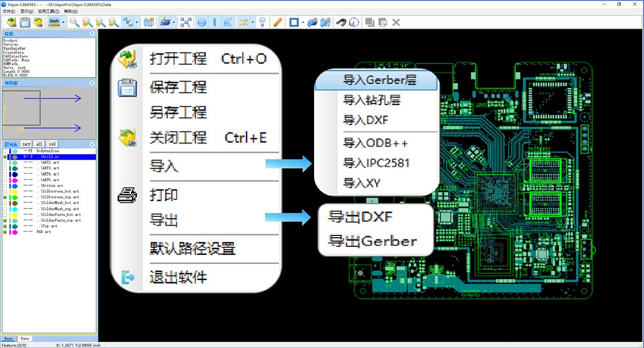The image size is (644, 348).
Task: Click the gray copy layers icon
Action: tap(369, 22)
